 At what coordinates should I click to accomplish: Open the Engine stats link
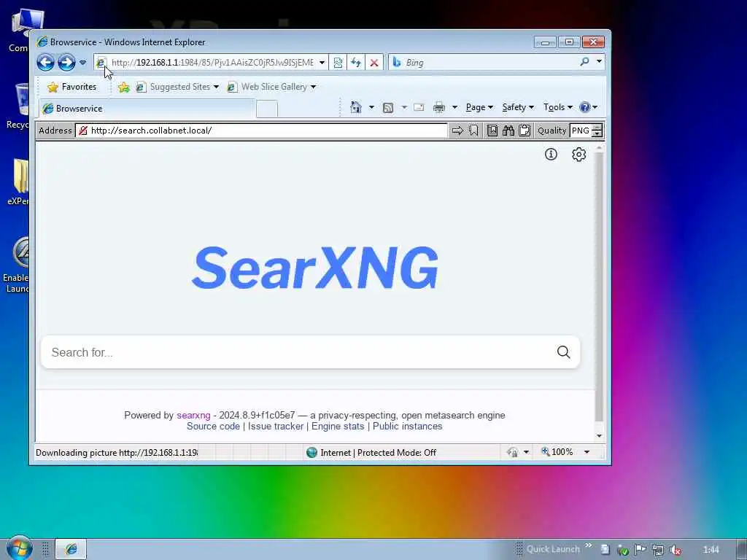click(x=338, y=426)
